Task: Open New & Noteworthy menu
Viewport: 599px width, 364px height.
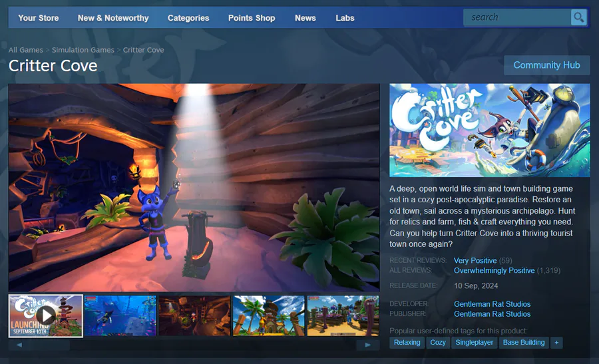Action: 113,18
